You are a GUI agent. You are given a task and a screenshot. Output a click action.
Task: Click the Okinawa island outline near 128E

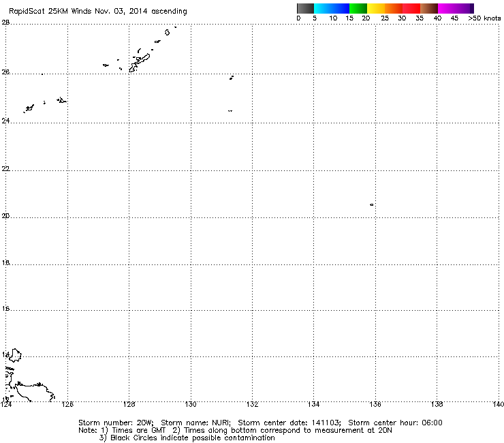(139, 63)
